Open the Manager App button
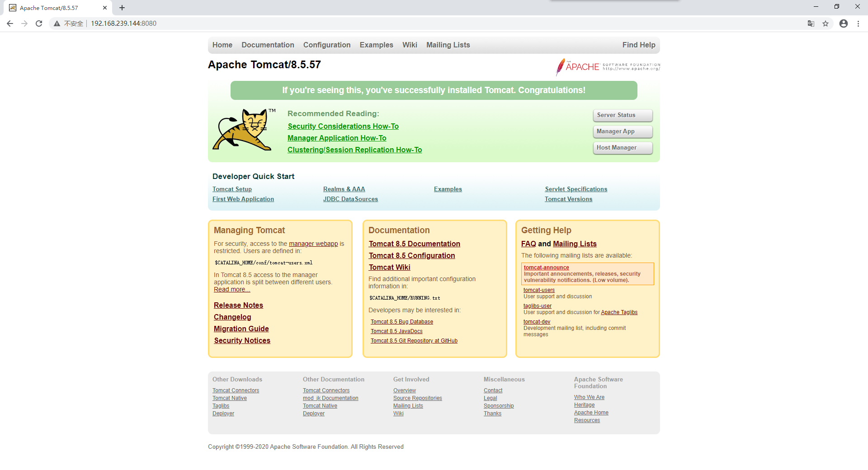Image resolution: width=868 pixels, height=470 pixels. click(623, 132)
